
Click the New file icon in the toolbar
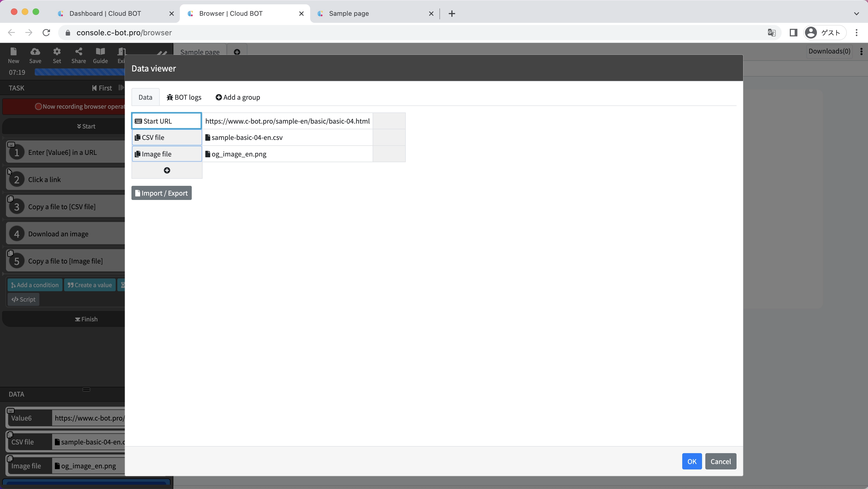(x=14, y=55)
